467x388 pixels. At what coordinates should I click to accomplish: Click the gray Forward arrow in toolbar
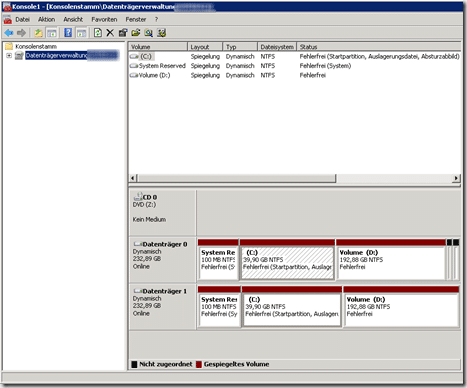pos(21,33)
